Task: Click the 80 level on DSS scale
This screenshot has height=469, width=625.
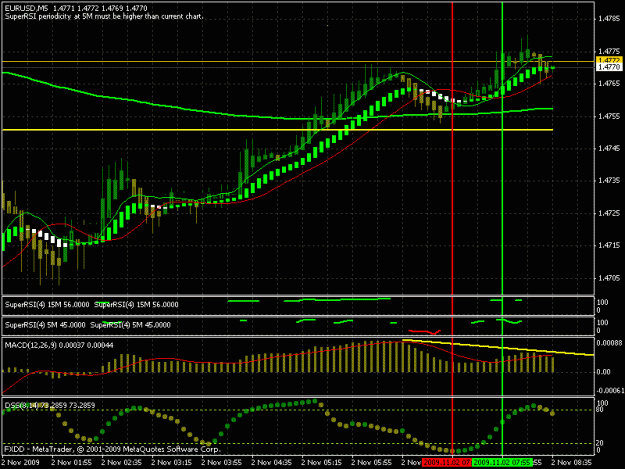Action: pyautogui.click(x=599, y=409)
